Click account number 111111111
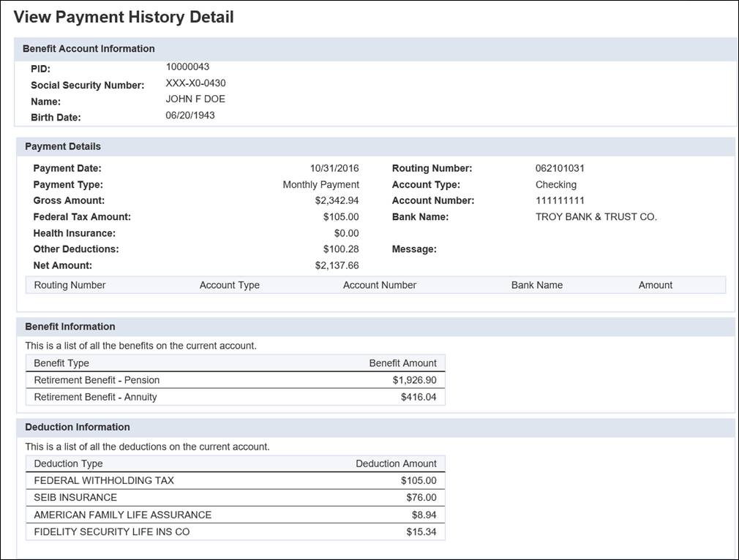739x560 pixels. [560, 200]
